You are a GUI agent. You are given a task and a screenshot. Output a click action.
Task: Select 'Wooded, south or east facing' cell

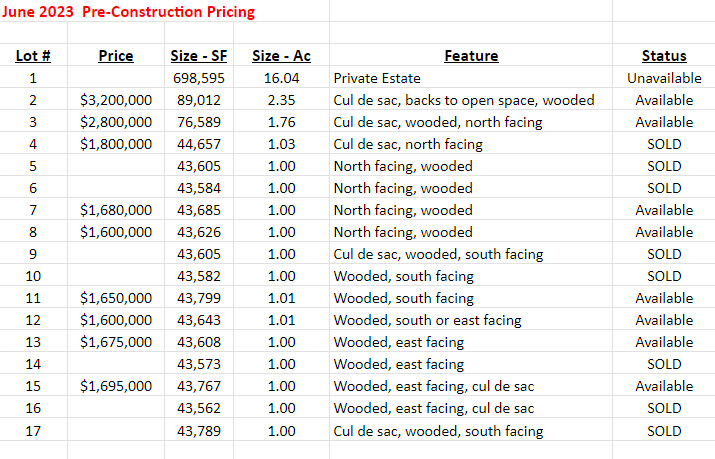coord(428,320)
